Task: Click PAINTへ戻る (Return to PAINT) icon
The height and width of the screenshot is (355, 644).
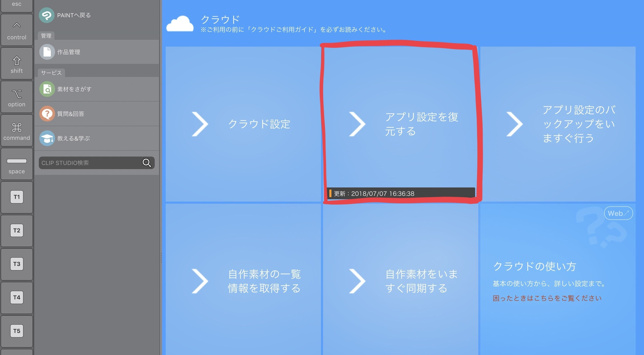Action: coord(47,14)
